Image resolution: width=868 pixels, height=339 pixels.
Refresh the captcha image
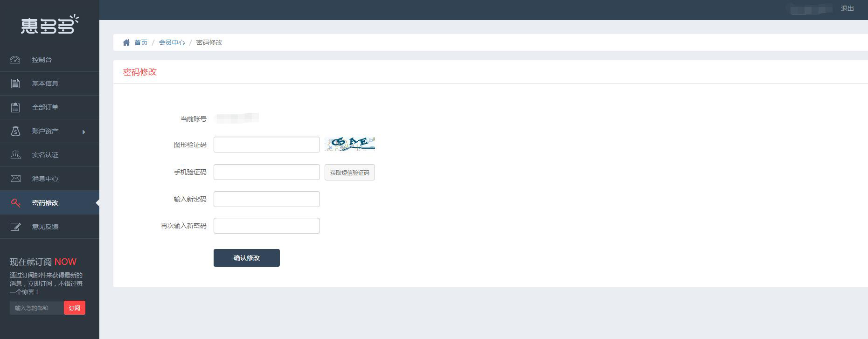click(x=350, y=144)
